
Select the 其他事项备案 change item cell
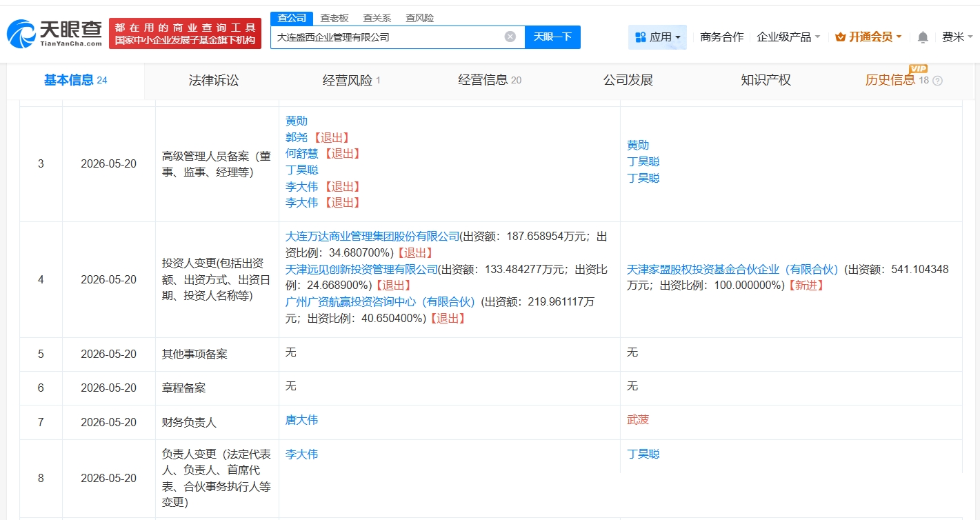click(x=217, y=354)
